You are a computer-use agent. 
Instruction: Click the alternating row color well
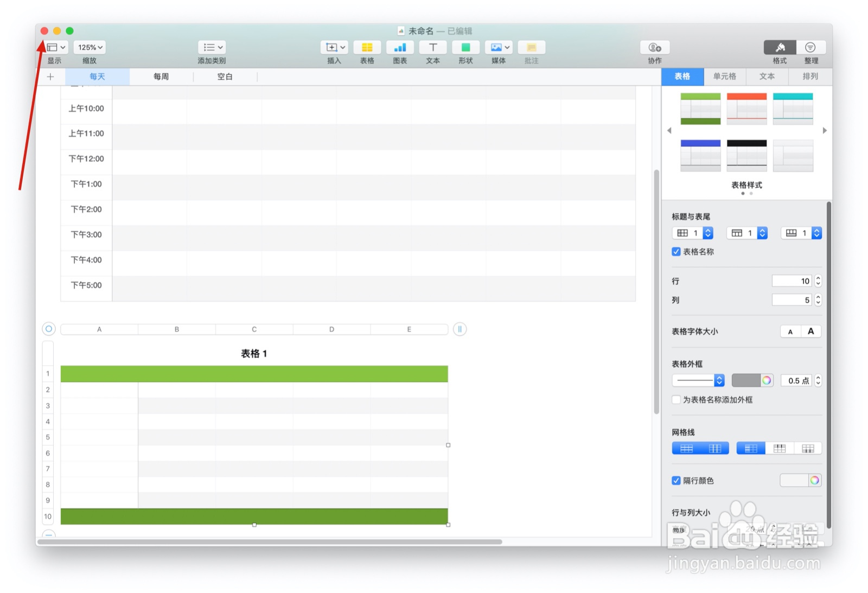click(794, 480)
